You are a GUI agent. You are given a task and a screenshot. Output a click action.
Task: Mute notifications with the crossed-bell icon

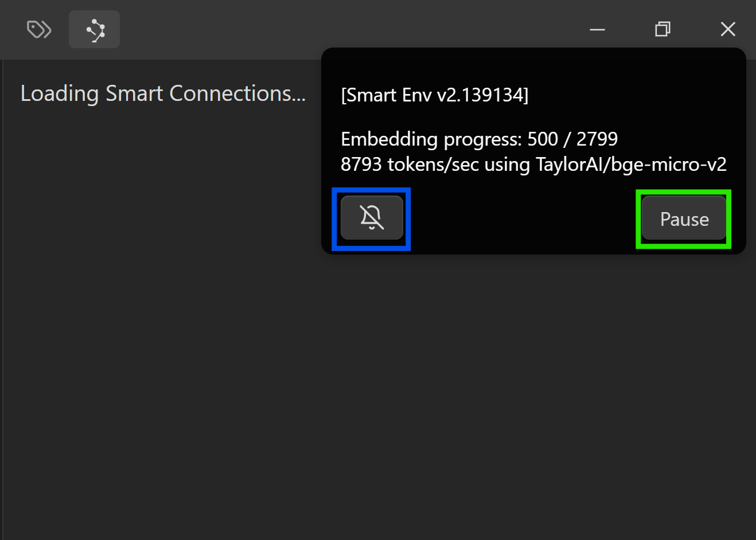pos(372,218)
